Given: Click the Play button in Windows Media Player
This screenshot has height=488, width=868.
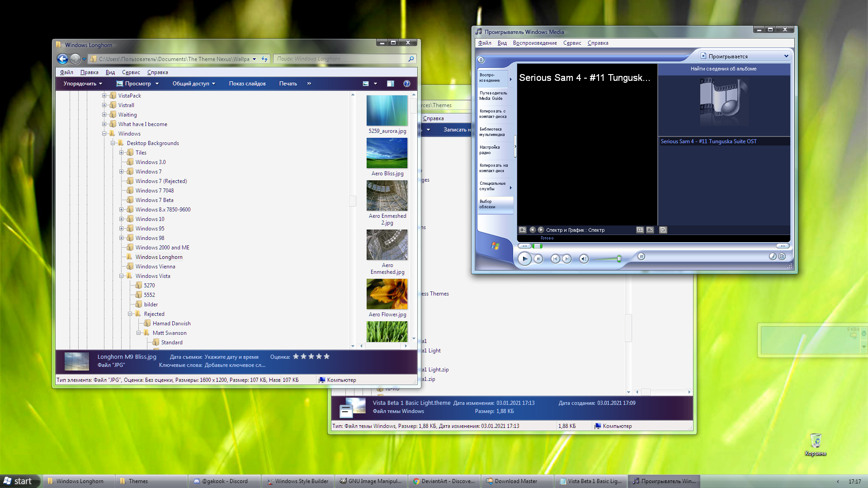Looking at the screenshot, I should pos(524,258).
